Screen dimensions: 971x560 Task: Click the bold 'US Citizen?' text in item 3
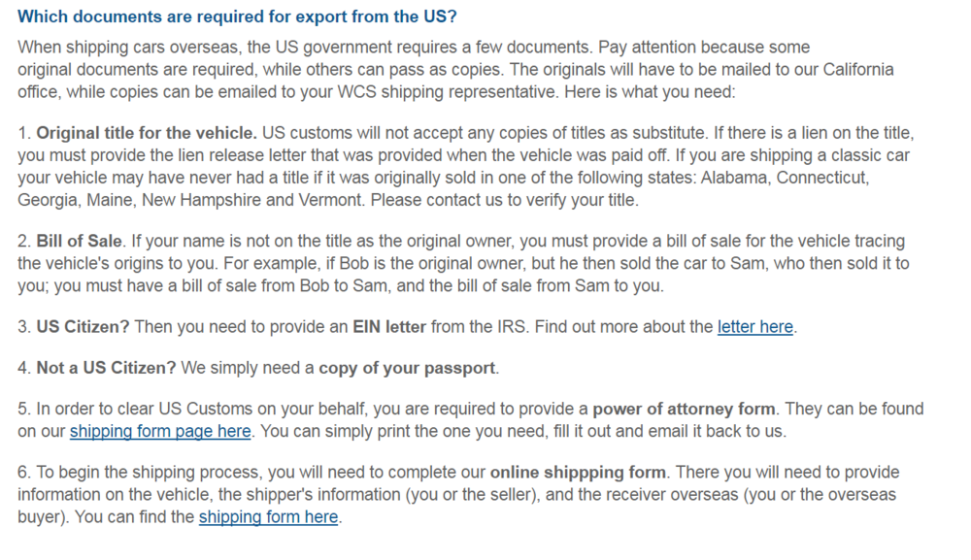click(83, 327)
